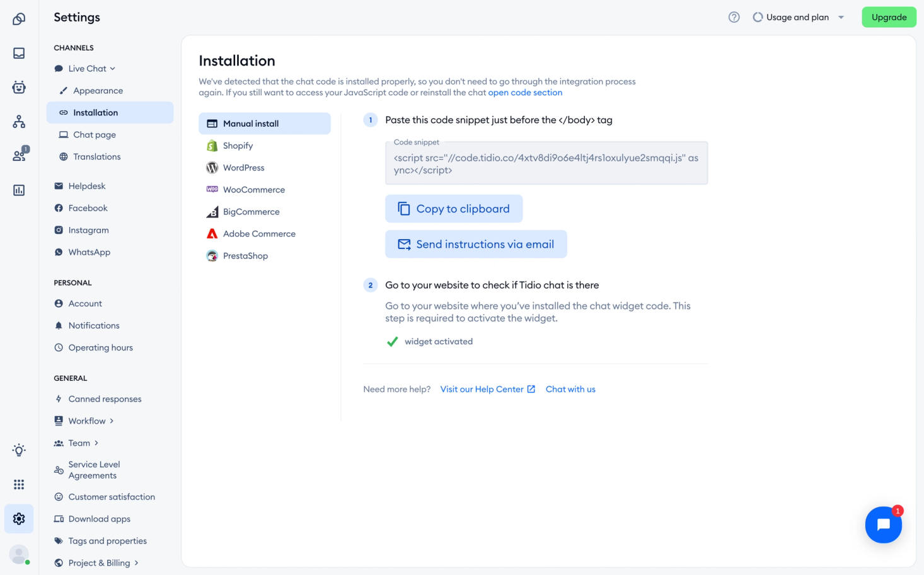The height and width of the screenshot is (575, 924).
Task: Click Copy to clipboard button
Action: click(x=454, y=209)
